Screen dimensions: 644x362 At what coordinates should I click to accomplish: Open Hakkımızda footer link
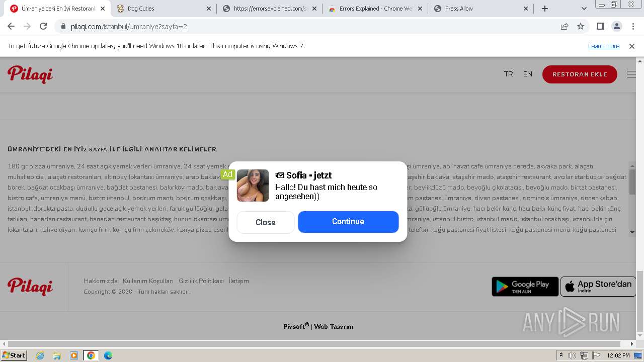point(101,281)
